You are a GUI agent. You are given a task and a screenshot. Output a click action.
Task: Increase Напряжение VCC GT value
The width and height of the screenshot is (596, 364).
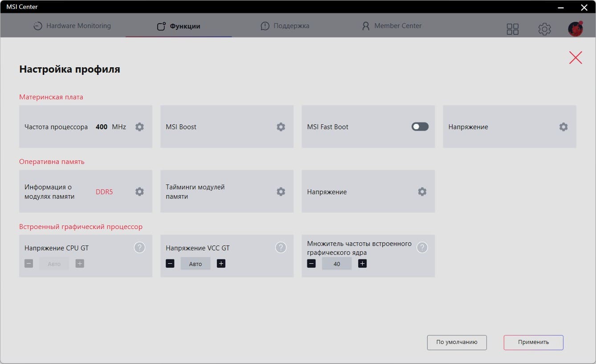221,264
